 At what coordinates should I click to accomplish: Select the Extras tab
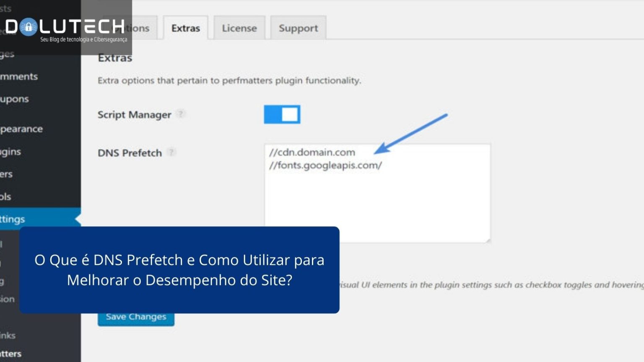pos(185,28)
